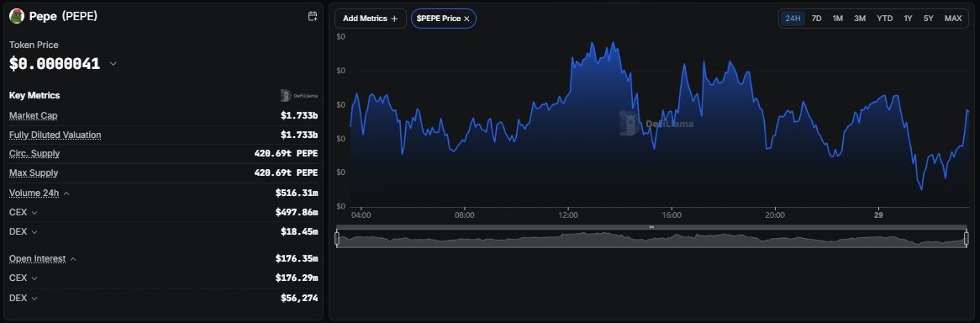The image size is (980, 323).
Task: Click the left handle of range slider
Action: point(337,238)
